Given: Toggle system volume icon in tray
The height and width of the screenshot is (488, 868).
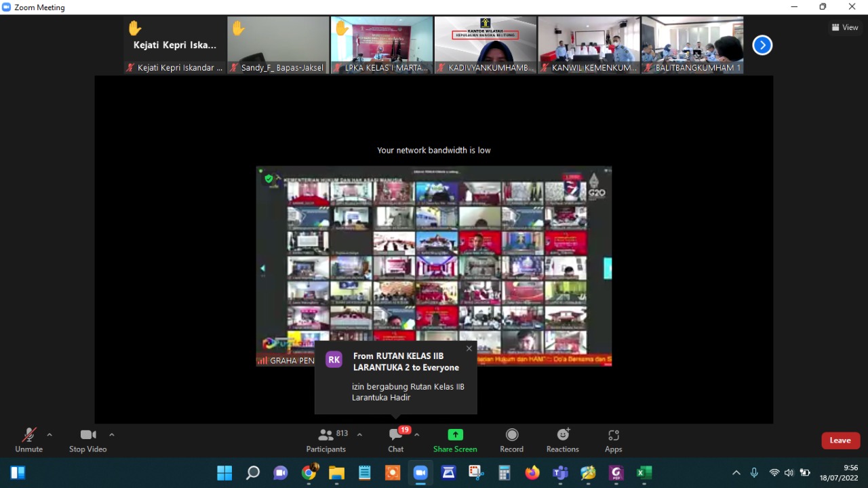Looking at the screenshot, I should point(789,473).
